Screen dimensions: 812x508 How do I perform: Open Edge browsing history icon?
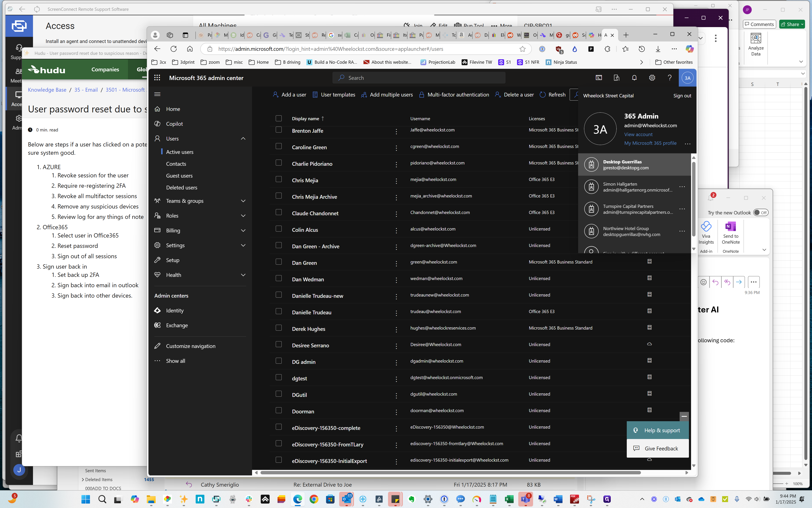click(642, 49)
